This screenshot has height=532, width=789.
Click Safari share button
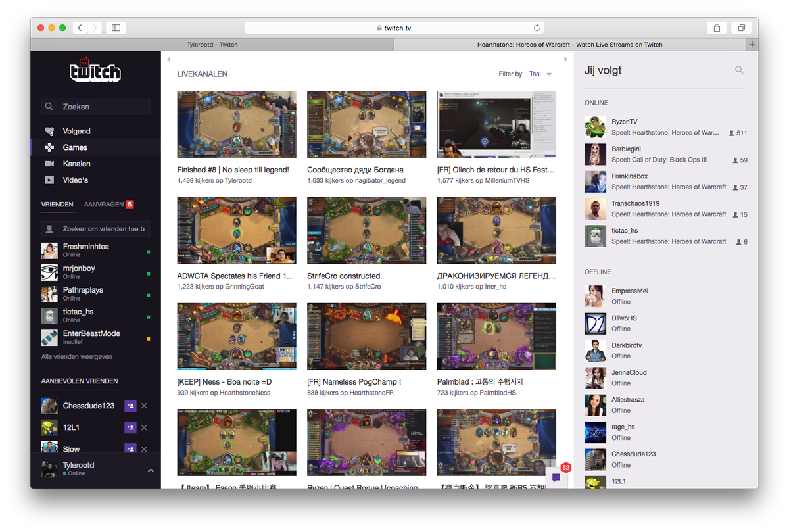[x=717, y=28]
